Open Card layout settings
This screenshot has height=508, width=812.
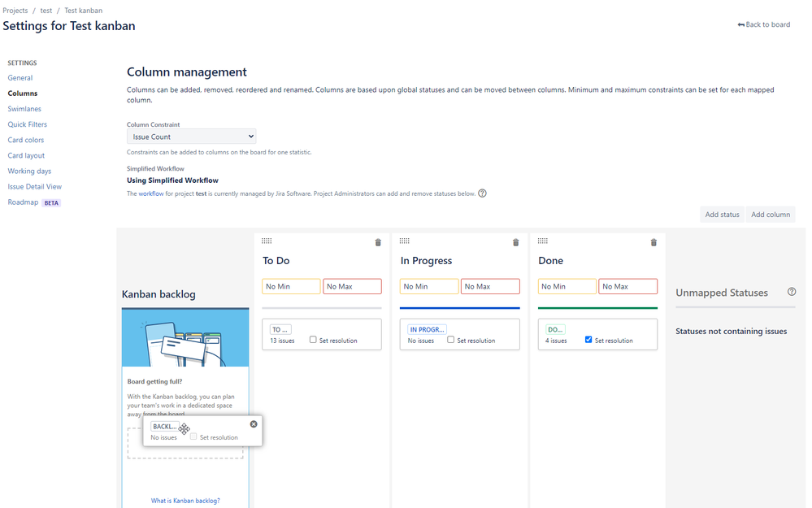click(x=26, y=155)
